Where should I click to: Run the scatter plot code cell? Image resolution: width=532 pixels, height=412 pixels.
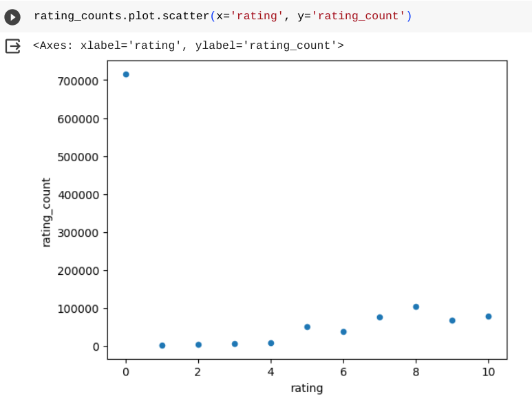pyautogui.click(x=13, y=17)
